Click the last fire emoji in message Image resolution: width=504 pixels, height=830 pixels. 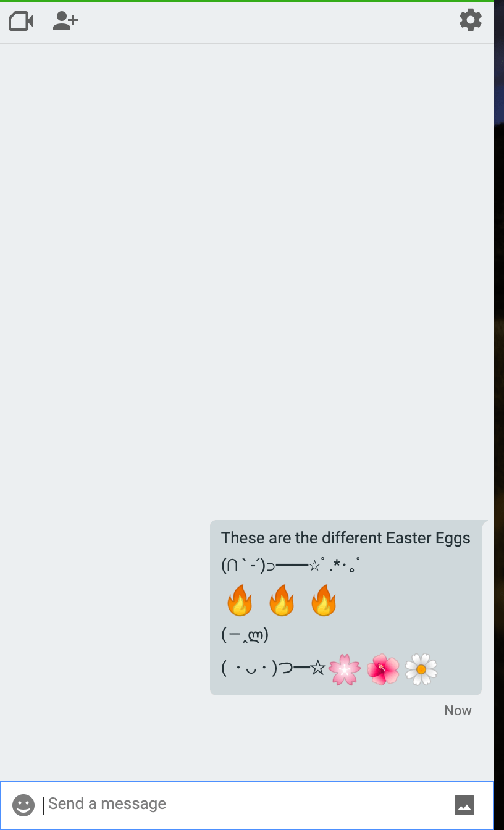324,600
